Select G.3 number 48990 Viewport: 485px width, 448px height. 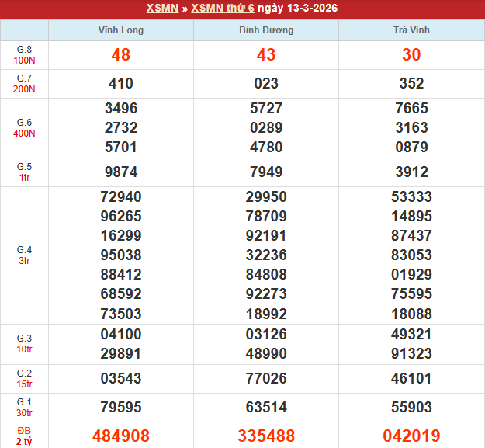[266, 353]
